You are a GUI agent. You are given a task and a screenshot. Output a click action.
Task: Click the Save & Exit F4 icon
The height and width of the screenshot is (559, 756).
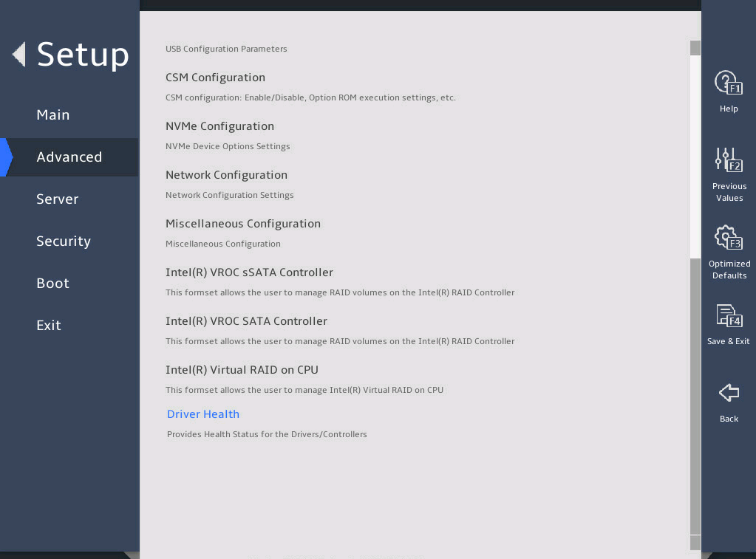pos(729,315)
